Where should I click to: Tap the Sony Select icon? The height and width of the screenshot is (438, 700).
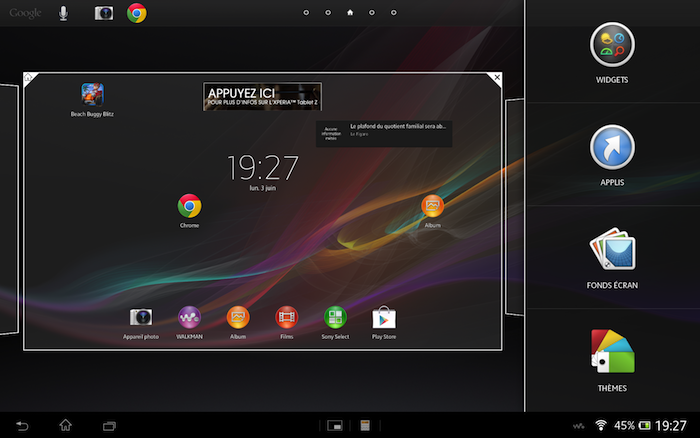pos(335,318)
